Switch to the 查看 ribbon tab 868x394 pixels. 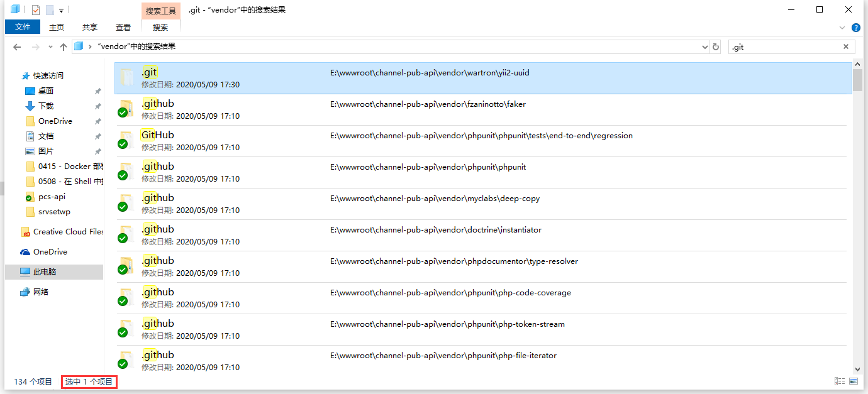123,27
